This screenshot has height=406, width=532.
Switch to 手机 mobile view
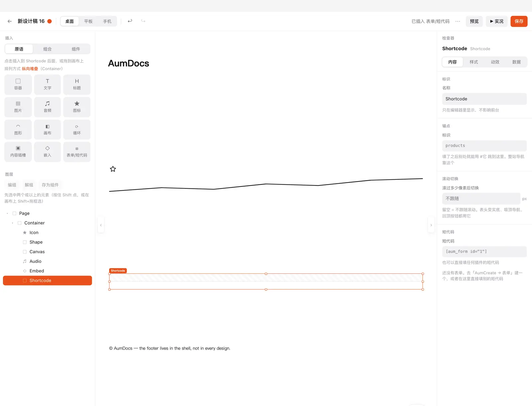tap(107, 21)
